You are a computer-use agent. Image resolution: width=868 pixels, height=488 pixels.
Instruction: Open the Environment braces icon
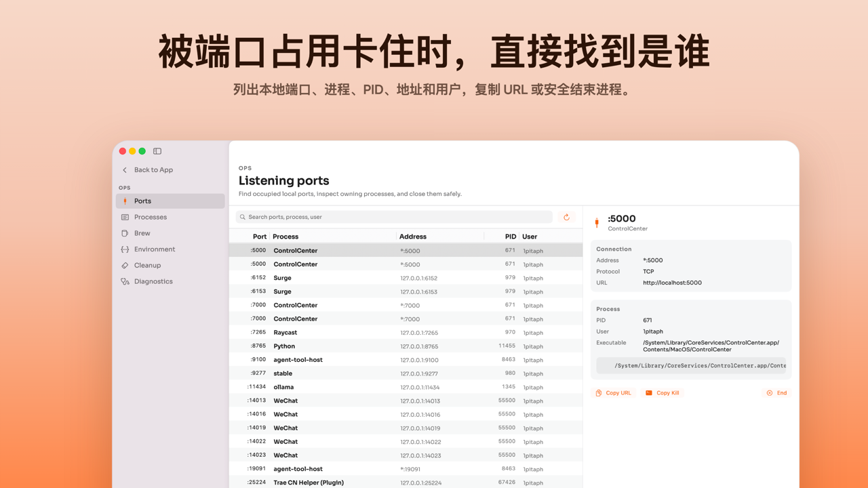[x=125, y=249]
